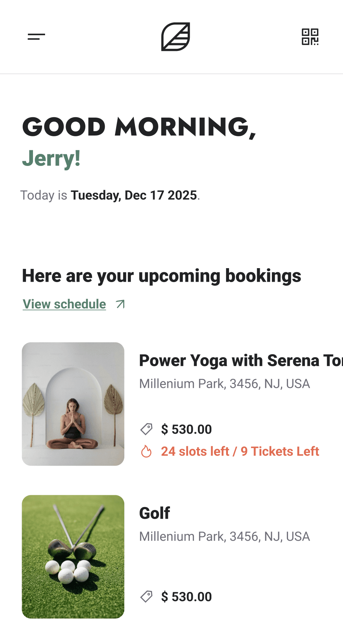Tap the leaf logo in header
343x644 pixels.
(176, 37)
